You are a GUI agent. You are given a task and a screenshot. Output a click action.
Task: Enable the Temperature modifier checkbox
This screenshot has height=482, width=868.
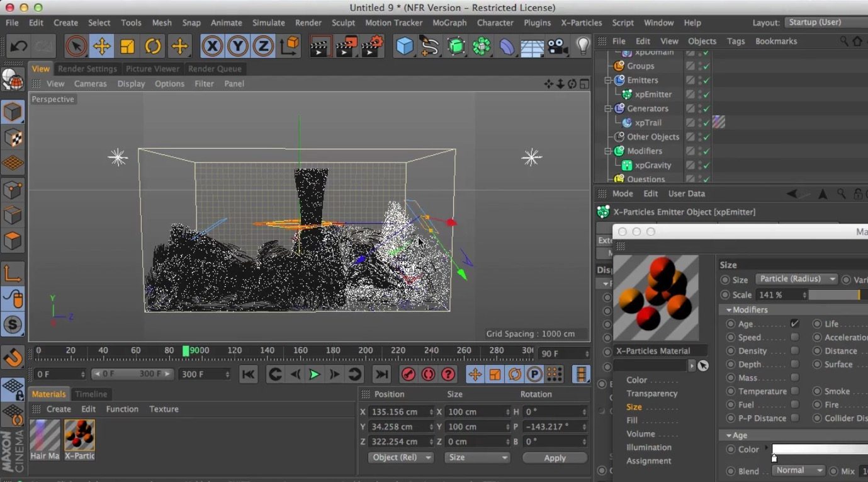click(x=795, y=391)
